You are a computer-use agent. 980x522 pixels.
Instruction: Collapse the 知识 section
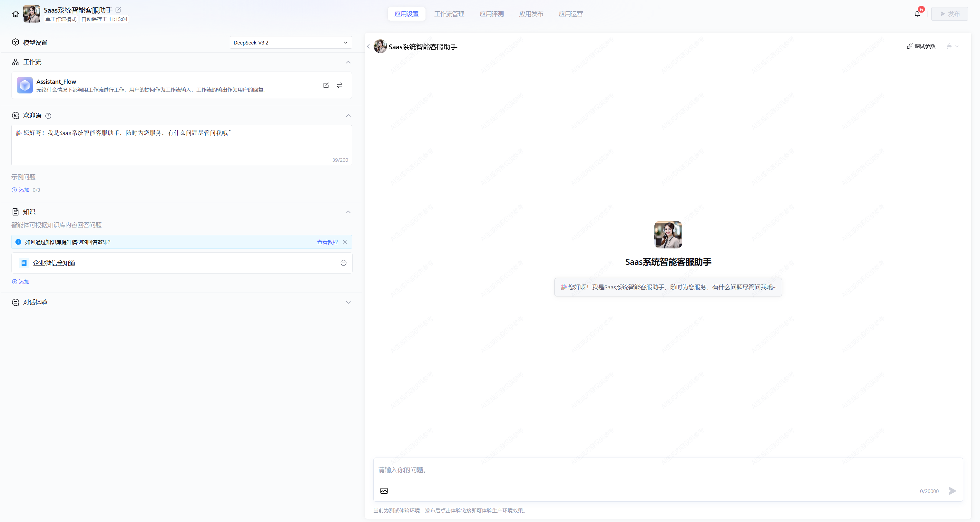coord(348,212)
